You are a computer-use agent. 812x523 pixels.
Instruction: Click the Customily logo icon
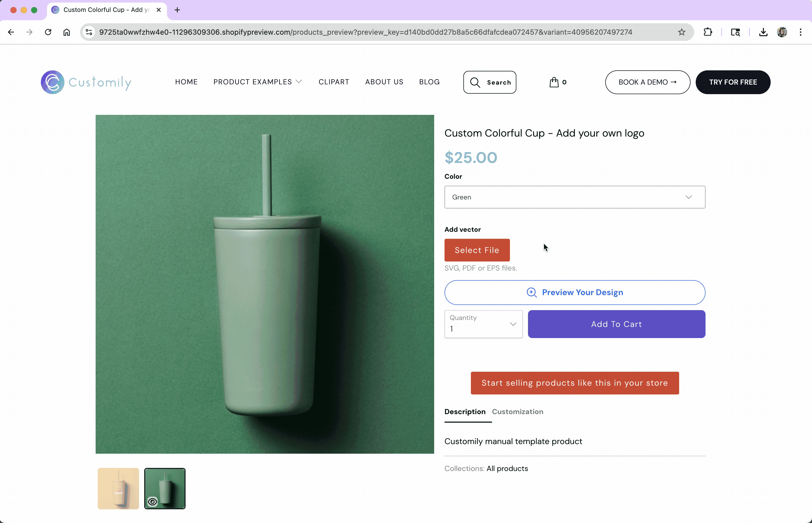(x=53, y=82)
